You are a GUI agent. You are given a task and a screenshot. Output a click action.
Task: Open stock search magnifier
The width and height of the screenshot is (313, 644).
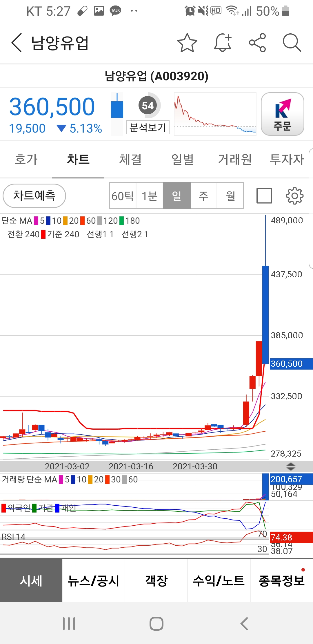point(292,43)
